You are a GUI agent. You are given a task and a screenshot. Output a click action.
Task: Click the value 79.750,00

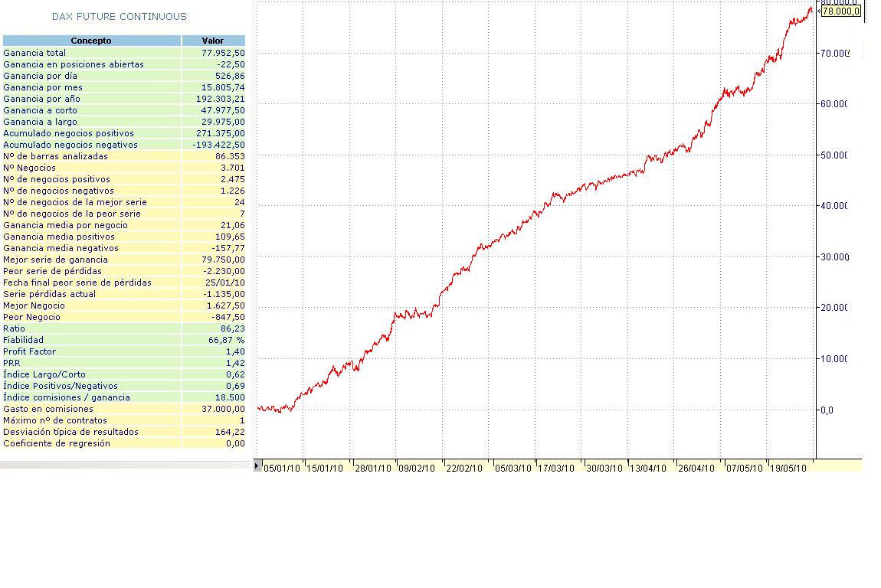pos(223,260)
